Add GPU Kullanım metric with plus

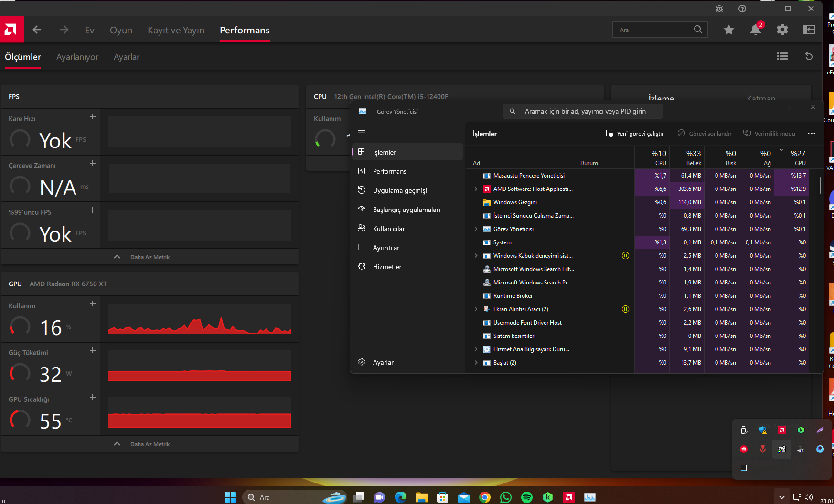click(93, 304)
